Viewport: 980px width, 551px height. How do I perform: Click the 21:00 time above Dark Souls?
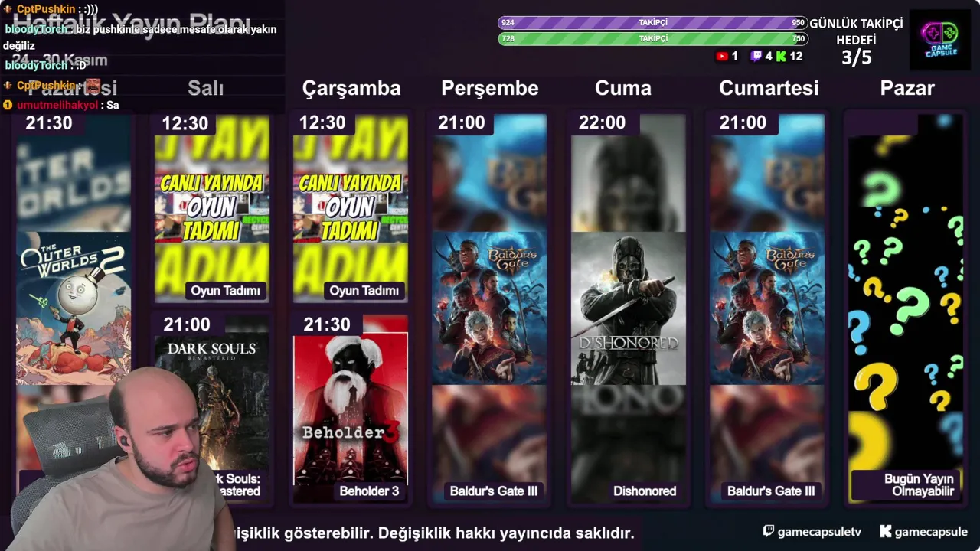coord(187,324)
